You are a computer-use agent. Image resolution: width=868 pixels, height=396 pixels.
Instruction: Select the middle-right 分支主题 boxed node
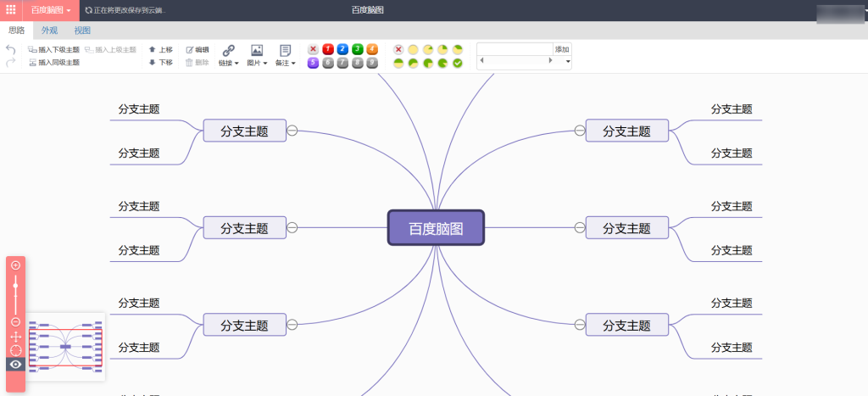(x=627, y=227)
